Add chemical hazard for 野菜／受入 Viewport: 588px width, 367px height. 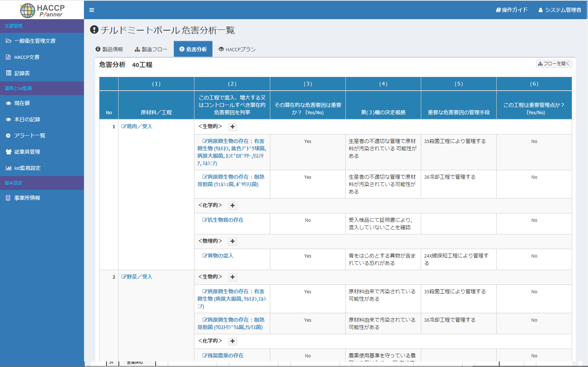[232, 341]
